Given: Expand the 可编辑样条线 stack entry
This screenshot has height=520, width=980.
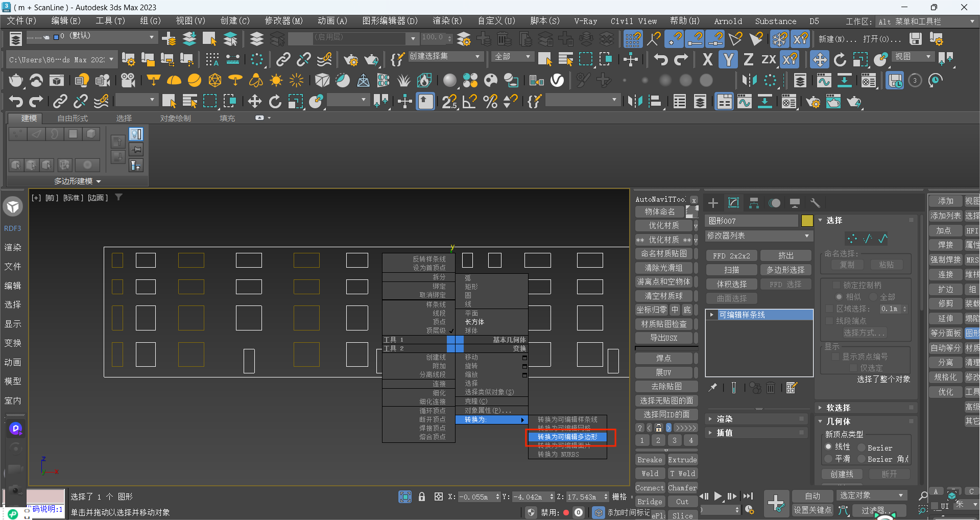Looking at the screenshot, I should pos(711,315).
